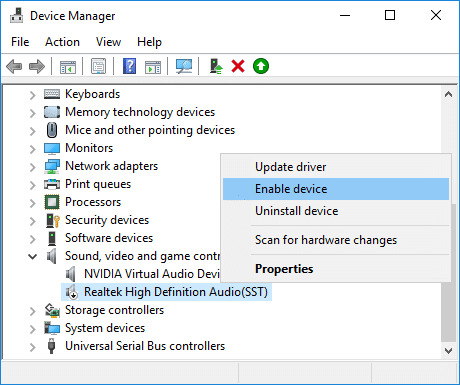Click the Sound, video and game controllers speaker icon

tap(51, 256)
